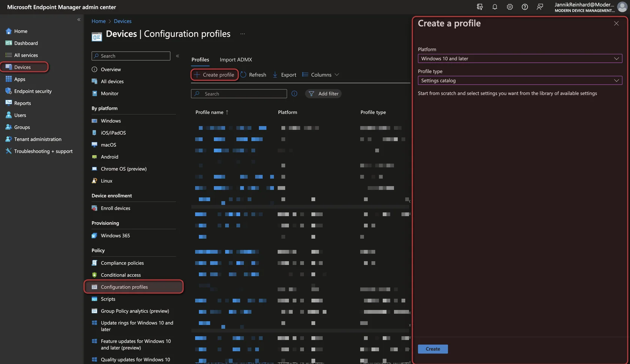Open Conditional access
Image resolution: width=630 pixels, height=364 pixels.
(x=121, y=275)
